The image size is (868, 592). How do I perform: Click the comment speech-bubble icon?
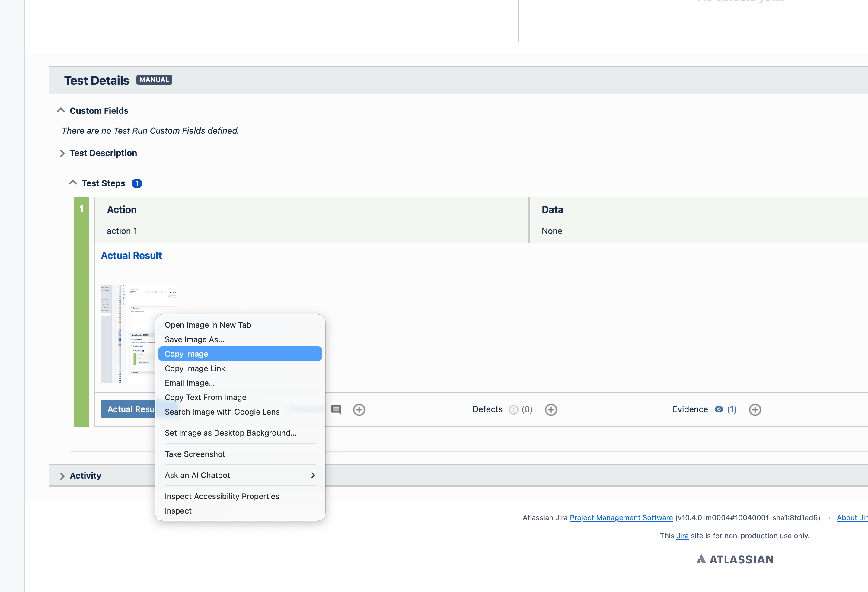336,409
